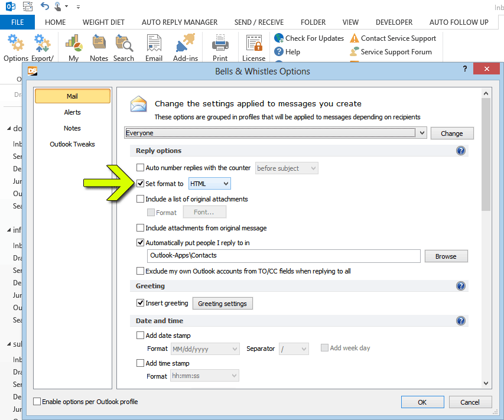Switch to the DEVELOPER tab

[x=394, y=22]
